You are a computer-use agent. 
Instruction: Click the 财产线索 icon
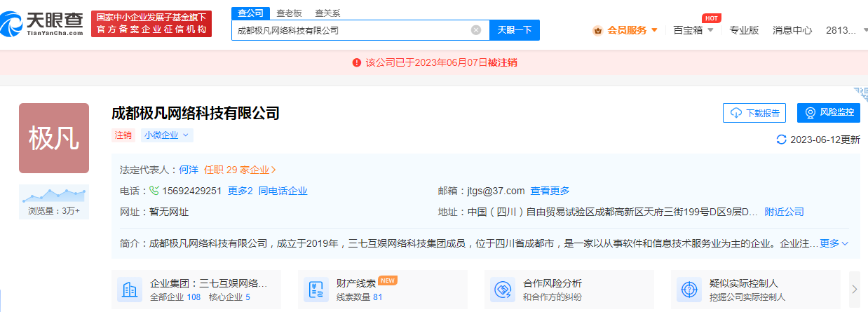[x=316, y=290]
